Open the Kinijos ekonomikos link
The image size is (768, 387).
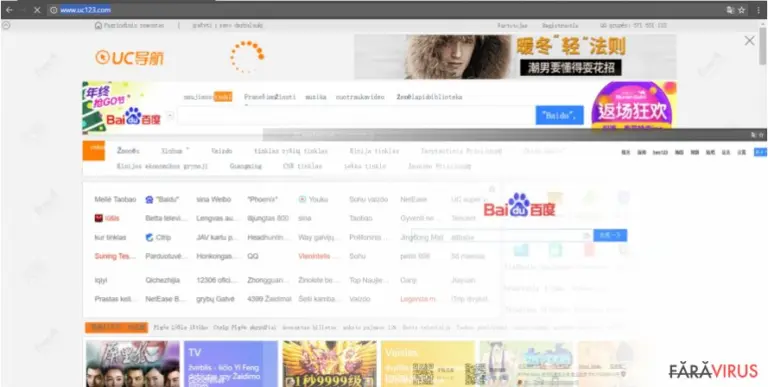click(162, 167)
